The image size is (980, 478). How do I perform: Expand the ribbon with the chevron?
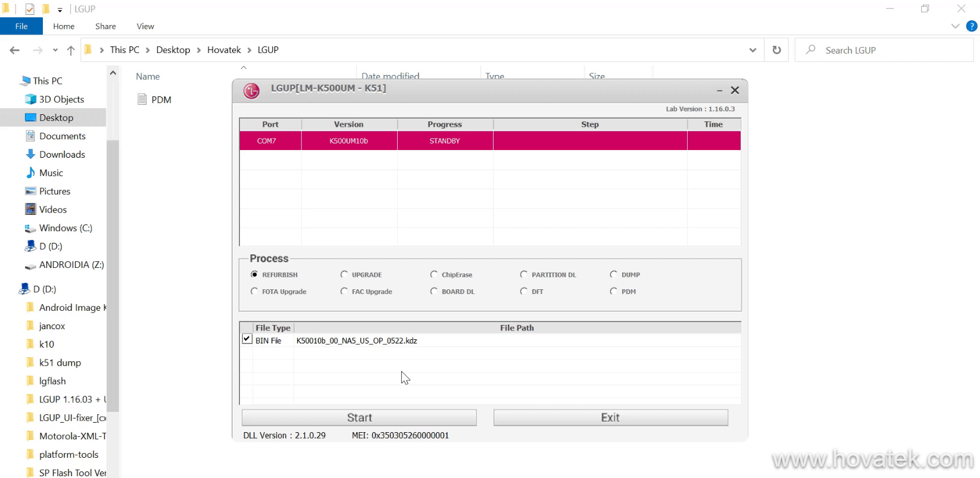point(956,26)
